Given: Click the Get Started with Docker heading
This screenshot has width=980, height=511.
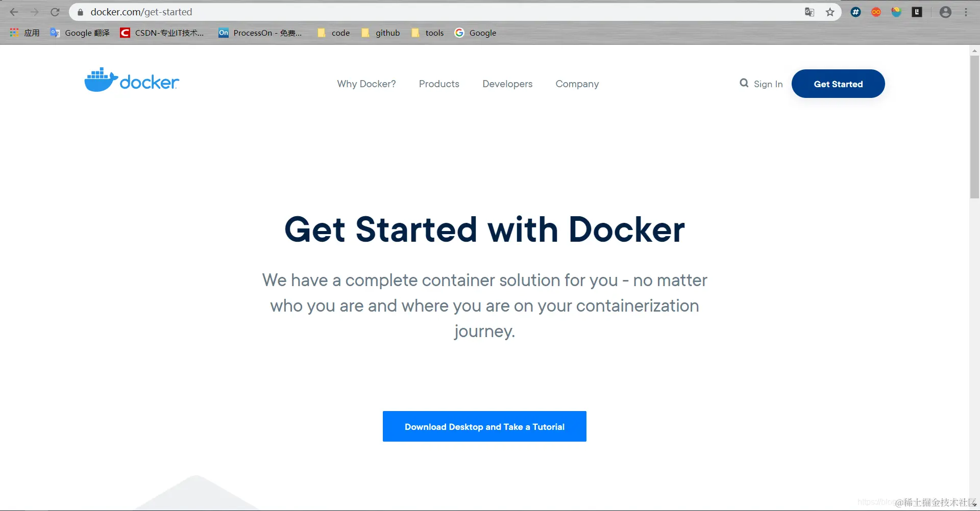Looking at the screenshot, I should pos(484,229).
